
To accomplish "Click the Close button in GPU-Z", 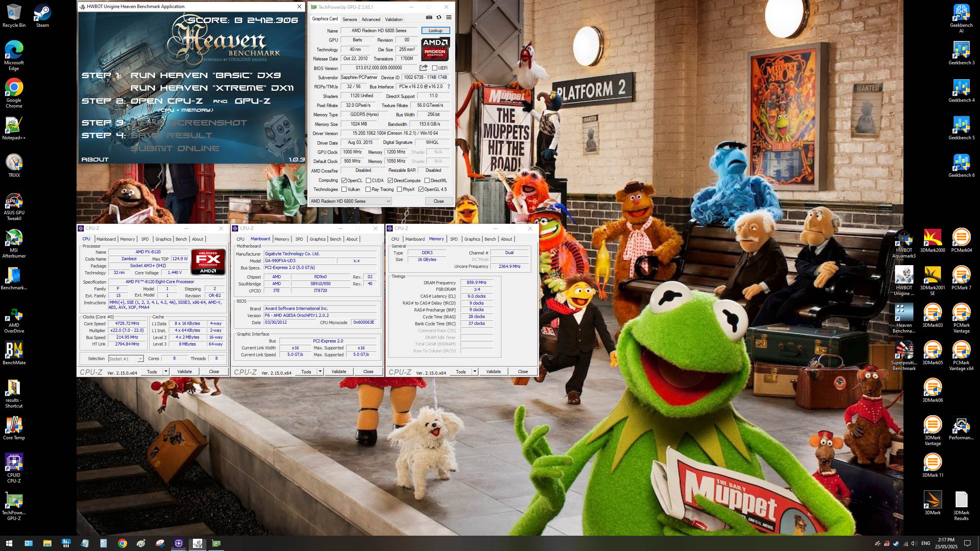I will [439, 201].
